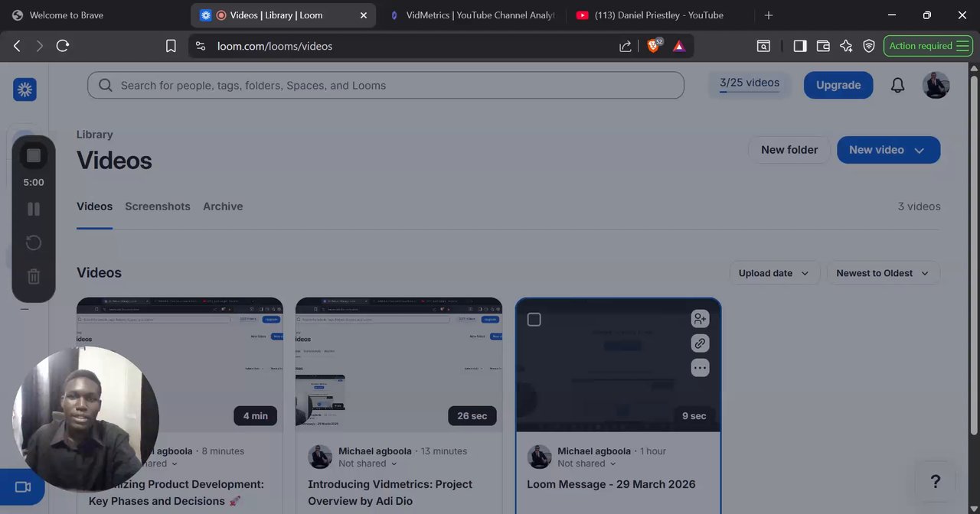
Task: Click the Brave Rewards triangle icon
Action: coord(679,46)
